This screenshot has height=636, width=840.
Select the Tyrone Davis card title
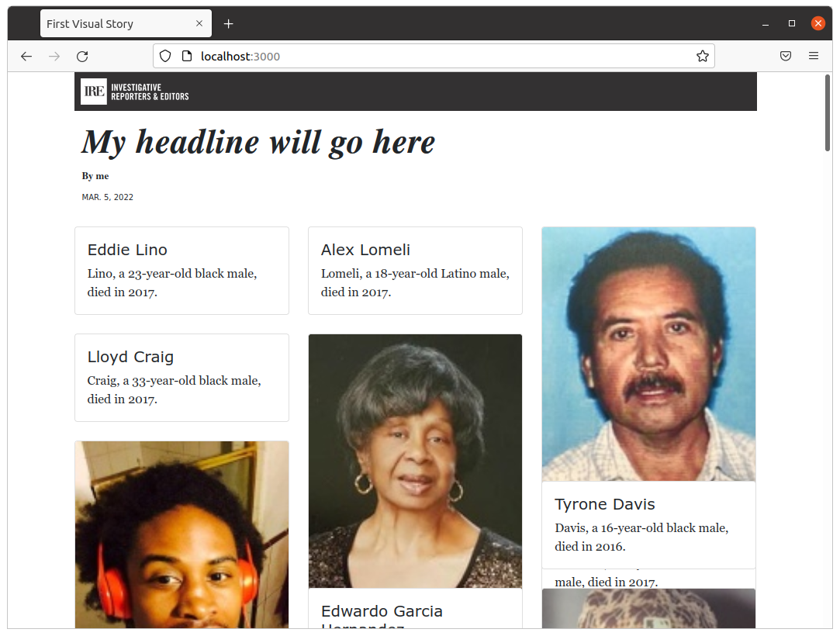click(605, 504)
